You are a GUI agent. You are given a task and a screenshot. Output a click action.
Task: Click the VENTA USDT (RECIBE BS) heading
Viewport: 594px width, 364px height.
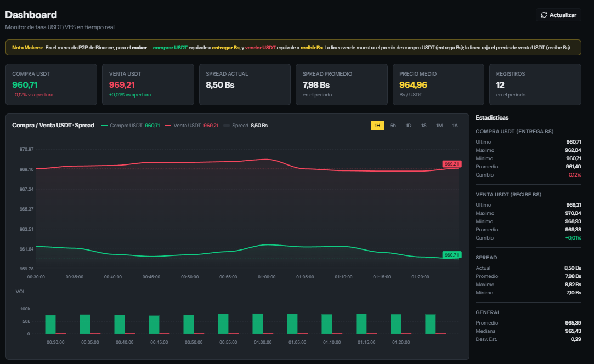(x=508, y=194)
